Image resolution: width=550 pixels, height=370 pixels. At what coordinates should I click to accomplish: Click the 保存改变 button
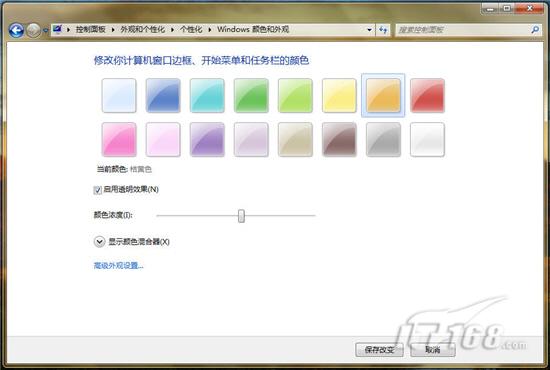pos(379,349)
